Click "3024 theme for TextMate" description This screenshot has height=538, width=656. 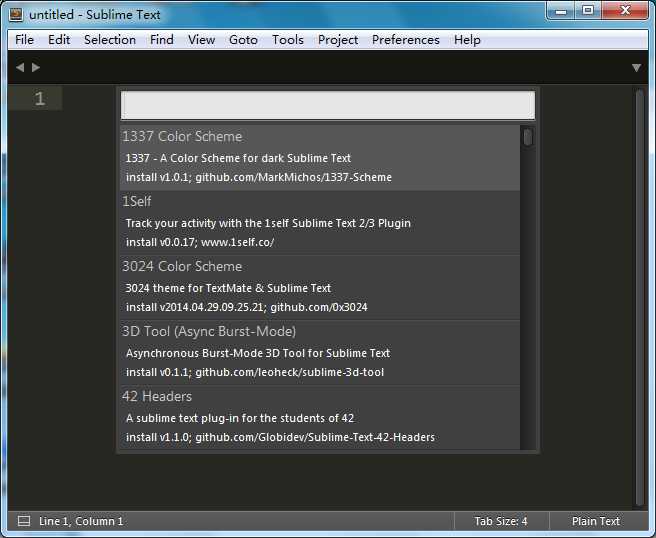click(228, 288)
